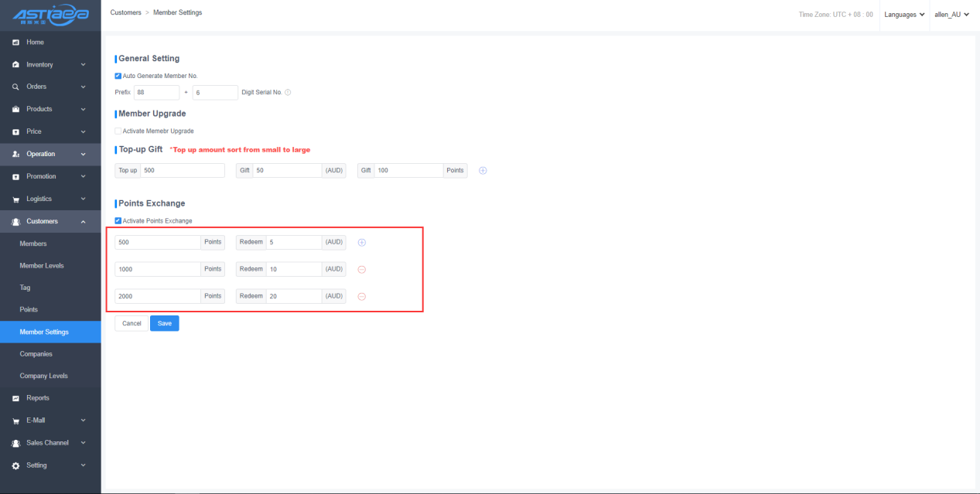Click the Prefix input field

(x=155, y=93)
